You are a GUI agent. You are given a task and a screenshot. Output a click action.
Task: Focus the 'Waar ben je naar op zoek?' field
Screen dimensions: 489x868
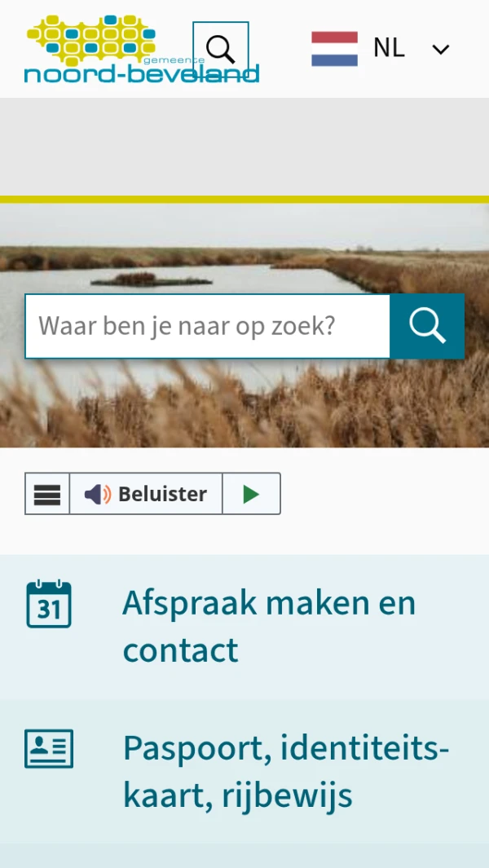coord(208,327)
